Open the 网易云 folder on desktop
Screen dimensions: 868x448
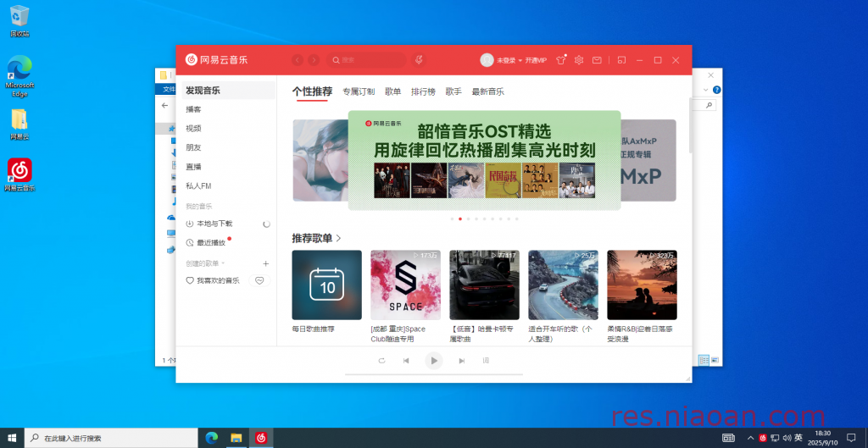(19, 124)
